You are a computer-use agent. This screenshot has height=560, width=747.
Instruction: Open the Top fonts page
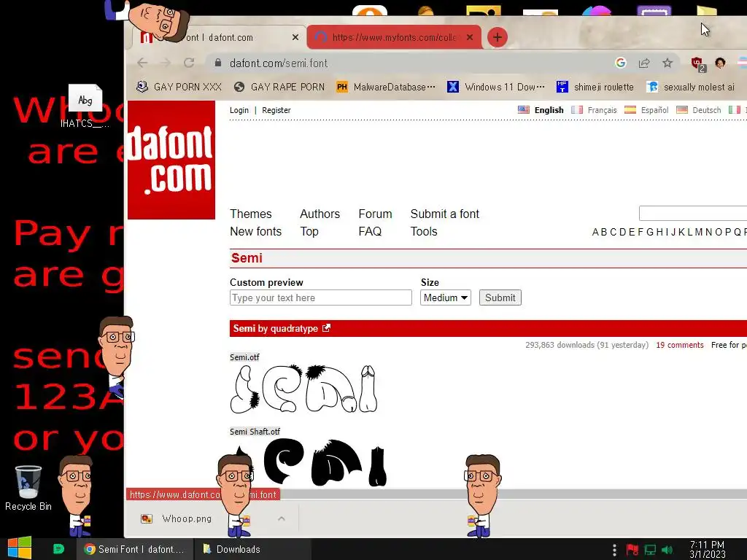pos(309,231)
